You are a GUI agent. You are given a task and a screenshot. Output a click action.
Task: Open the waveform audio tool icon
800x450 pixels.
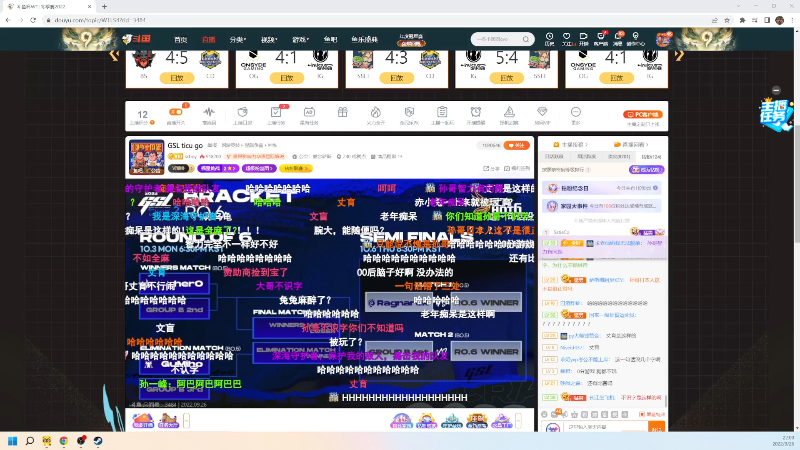click(x=209, y=112)
